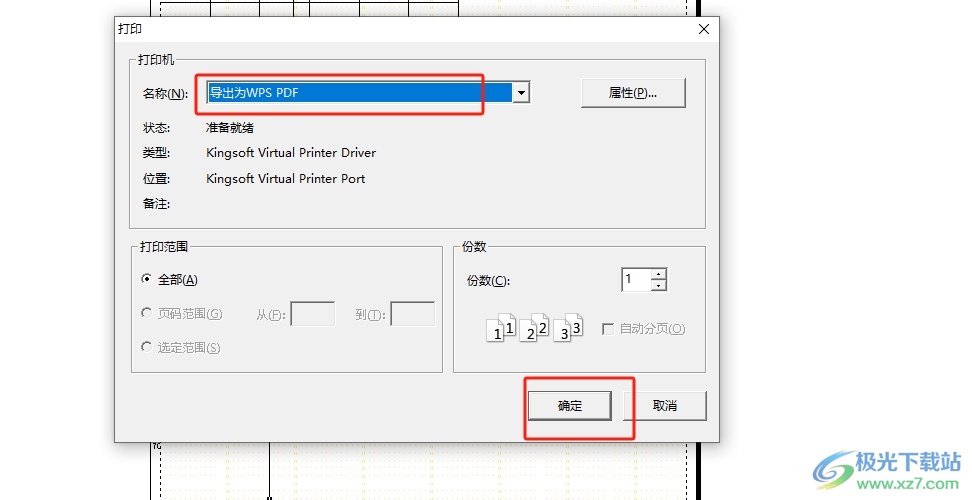Click the 3-3 collation page icon

[x=568, y=328]
